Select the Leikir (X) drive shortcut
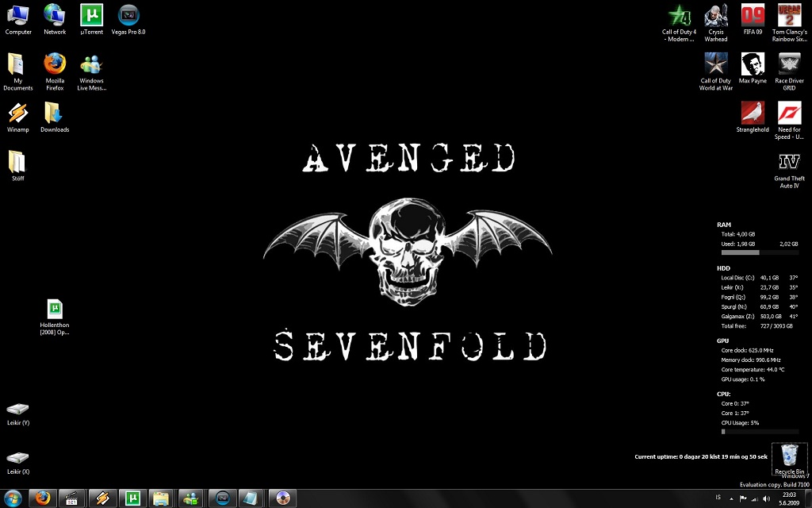Viewport: 812px width, 508px height. click(x=18, y=464)
